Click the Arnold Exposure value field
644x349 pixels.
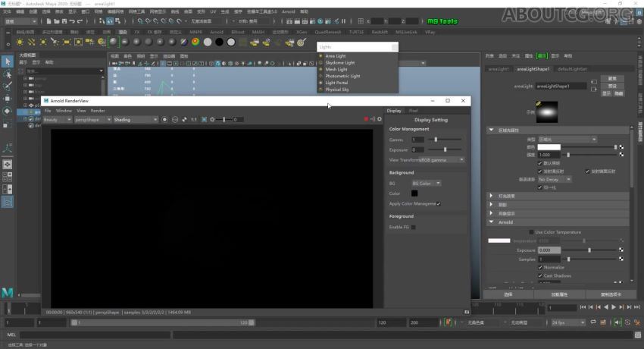point(549,250)
